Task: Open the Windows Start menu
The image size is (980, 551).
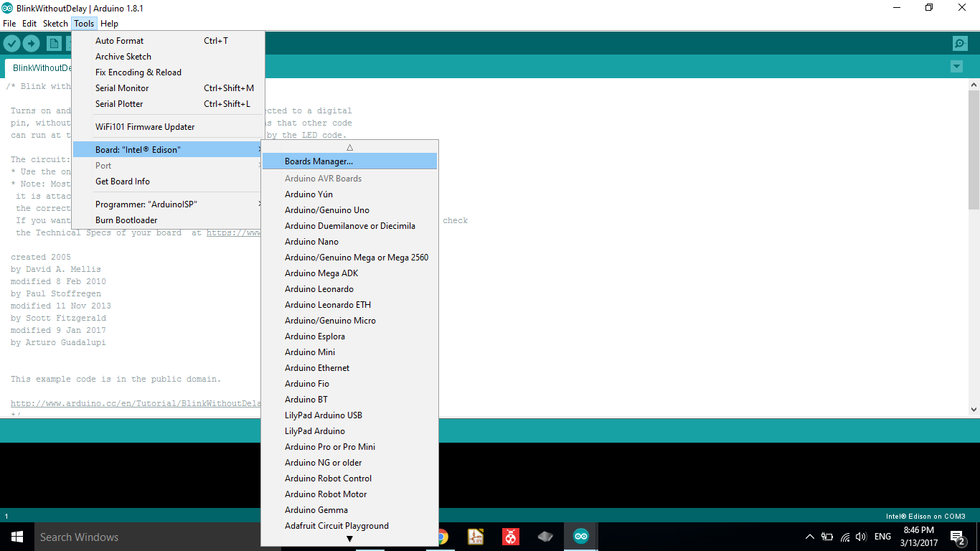Action: click(17, 537)
